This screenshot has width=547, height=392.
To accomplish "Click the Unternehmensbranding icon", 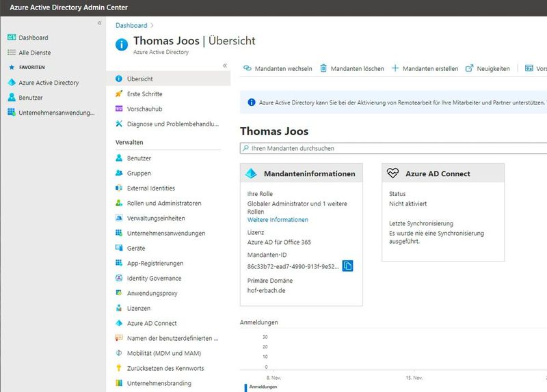I will click(119, 383).
